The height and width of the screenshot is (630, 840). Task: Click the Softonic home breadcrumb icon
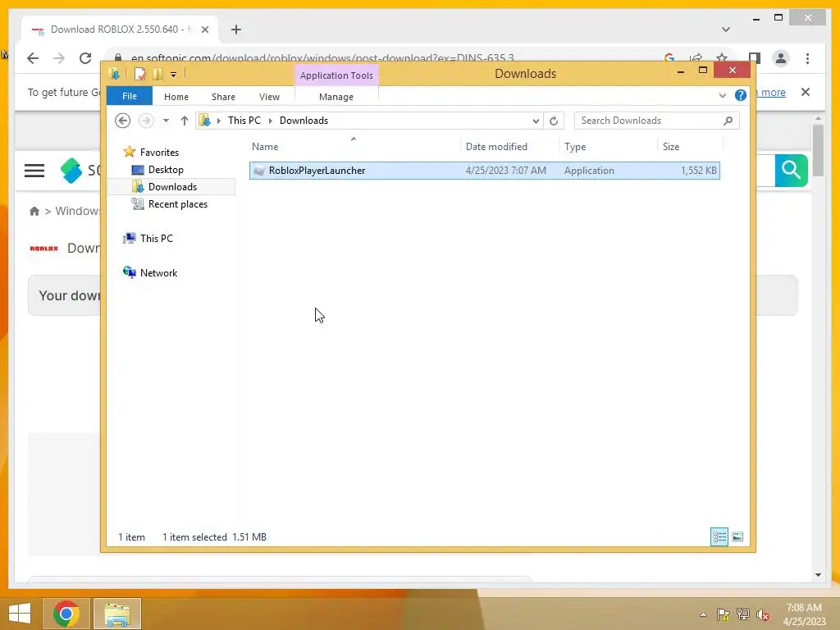pyautogui.click(x=34, y=211)
